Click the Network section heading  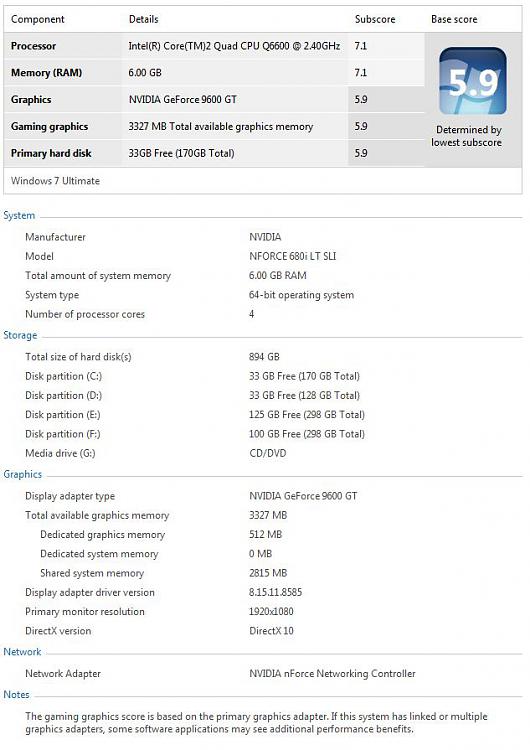[x=22, y=652]
